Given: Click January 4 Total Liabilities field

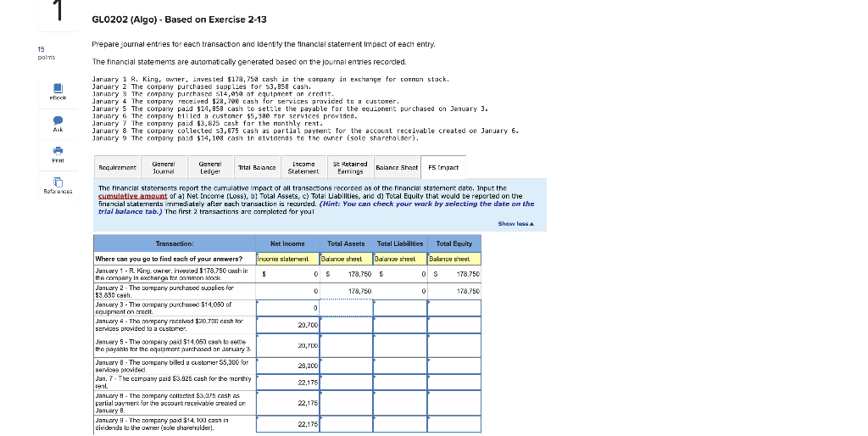Looking at the screenshot, I should point(400,325).
